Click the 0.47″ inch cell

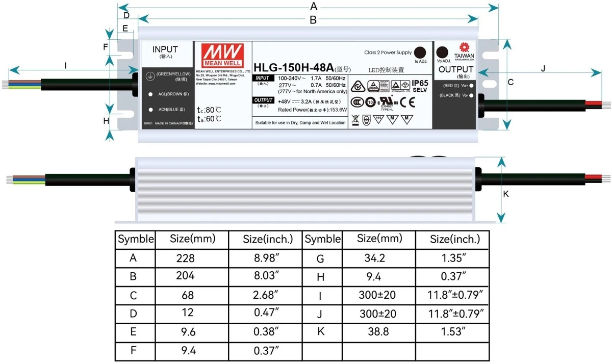266,313
